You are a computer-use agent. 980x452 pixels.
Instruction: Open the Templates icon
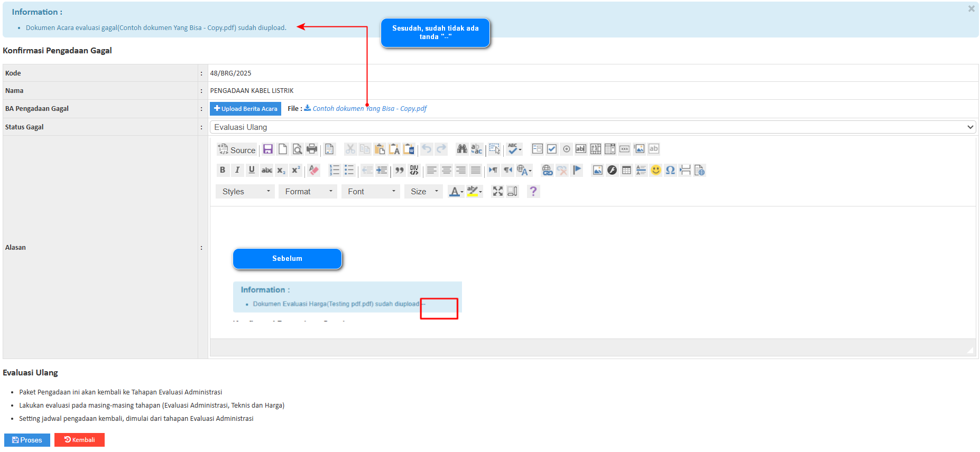pyautogui.click(x=329, y=149)
